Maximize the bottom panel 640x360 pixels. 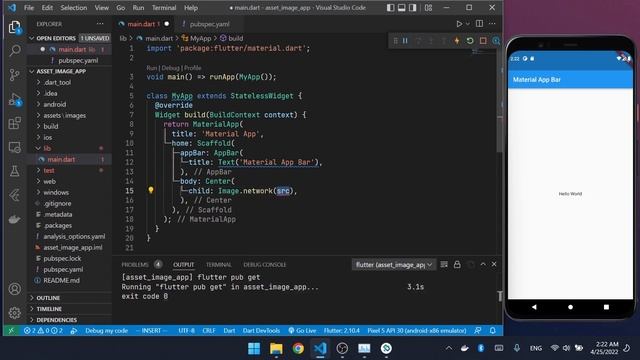483,264
